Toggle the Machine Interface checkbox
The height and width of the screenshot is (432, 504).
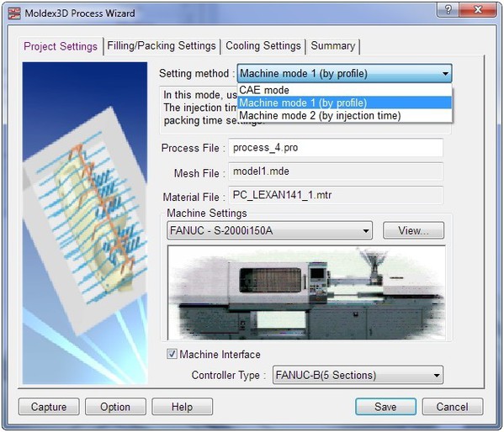tap(172, 354)
